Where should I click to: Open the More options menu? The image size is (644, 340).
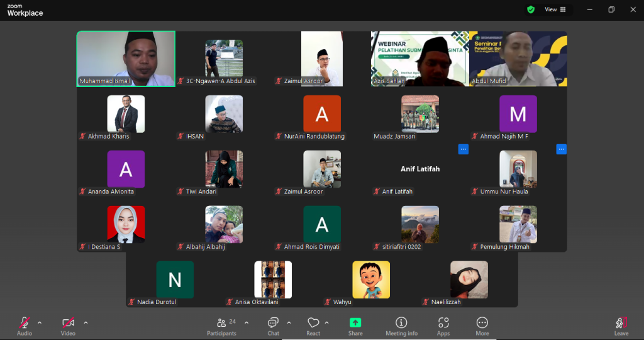click(482, 325)
